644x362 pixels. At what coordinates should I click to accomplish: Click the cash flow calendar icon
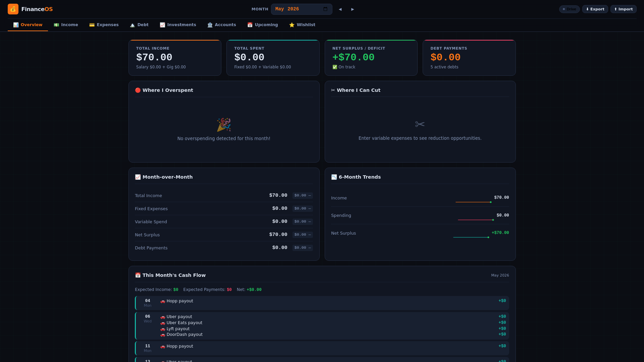pos(138,275)
